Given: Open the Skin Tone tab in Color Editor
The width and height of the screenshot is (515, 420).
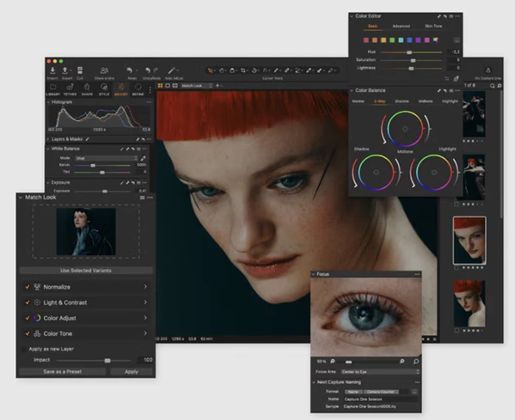Looking at the screenshot, I should 433,26.
